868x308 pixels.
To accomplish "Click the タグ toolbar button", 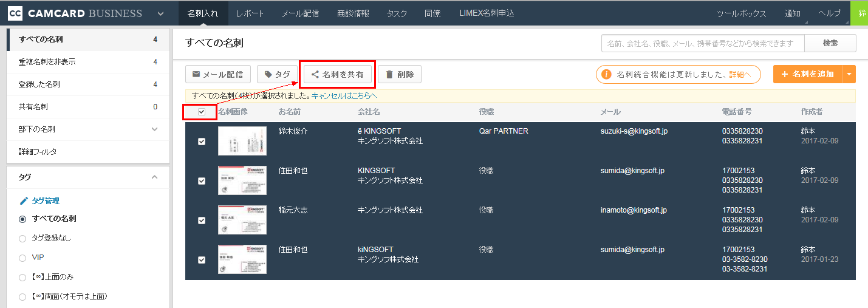I will tap(277, 74).
